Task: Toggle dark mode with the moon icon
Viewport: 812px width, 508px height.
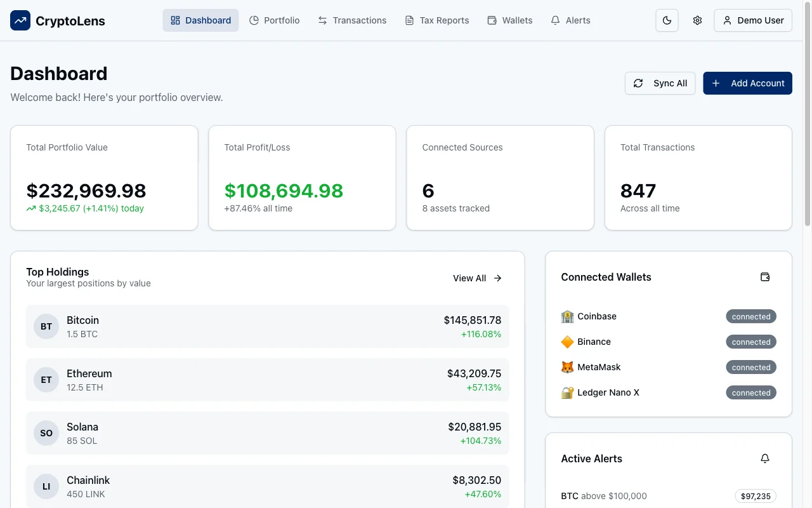Action: tap(667, 20)
